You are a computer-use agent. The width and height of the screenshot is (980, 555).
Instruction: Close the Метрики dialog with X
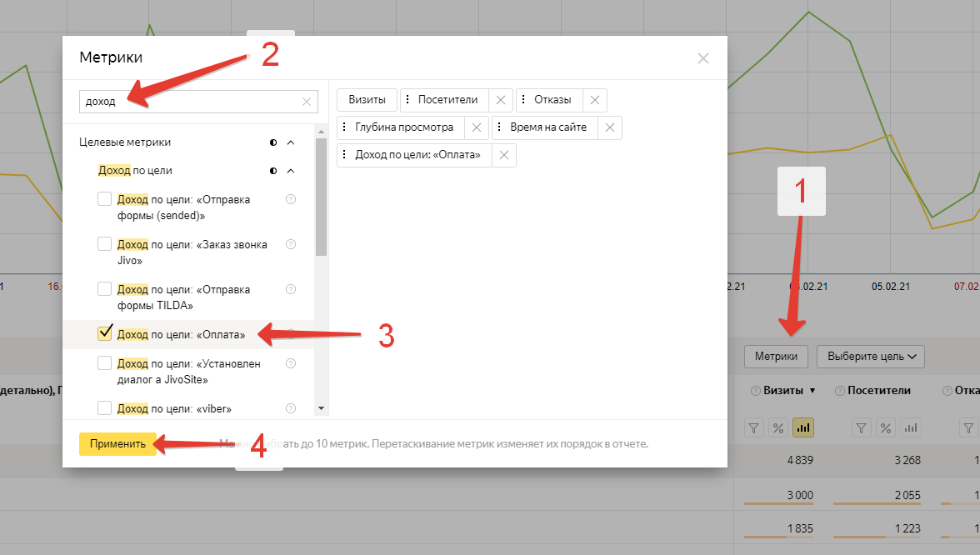pyautogui.click(x=703, y=58)
